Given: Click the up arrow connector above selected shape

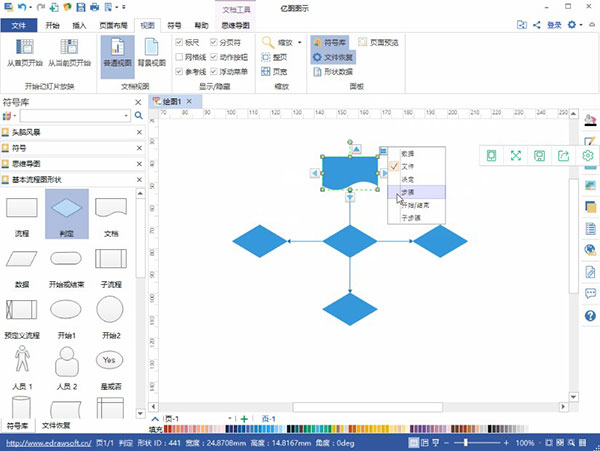Looking at the screenshot, I should 354,148.
